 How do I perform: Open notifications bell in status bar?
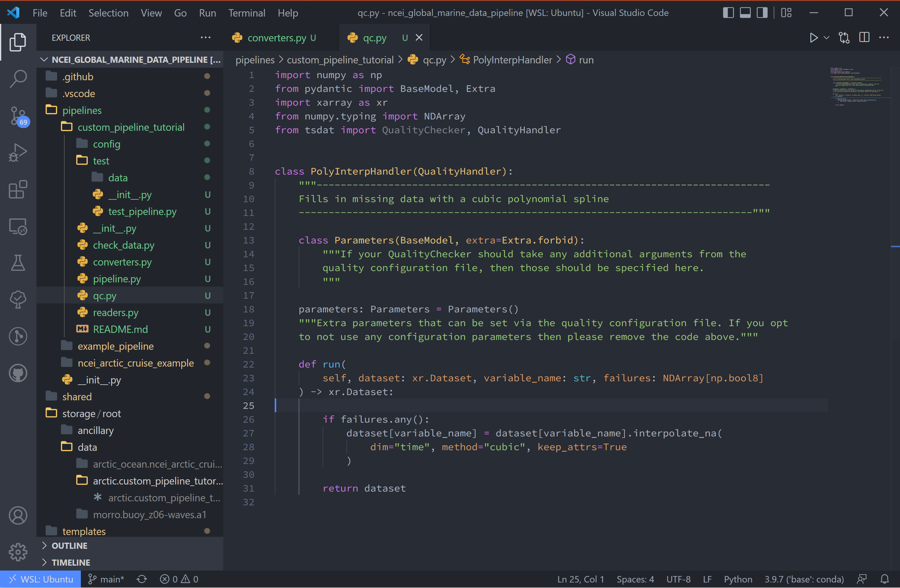pos(884,579)
